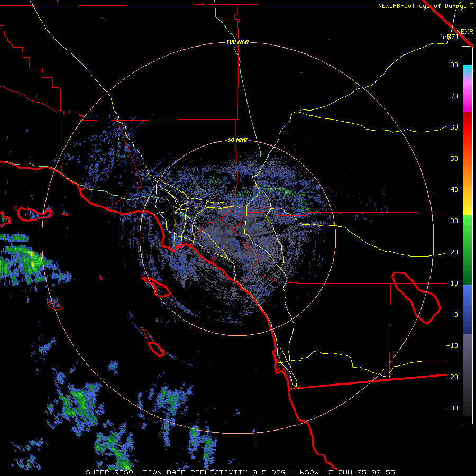
Task: Click the -20 value on the dBZ scale
Action: pyautogui.click(x=452, y=377)
